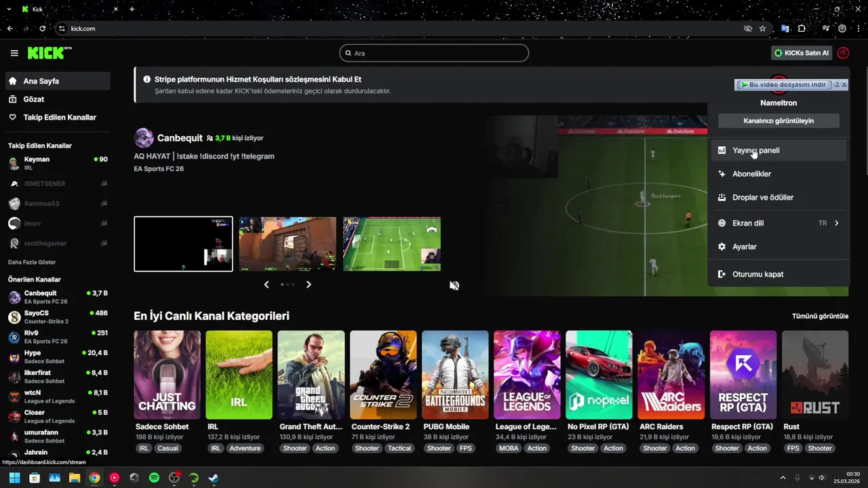Image resolution: width=868 pixels, height=488 pixels.
Task: Open wtcN recommended channel
Action: tap(58, 396)
